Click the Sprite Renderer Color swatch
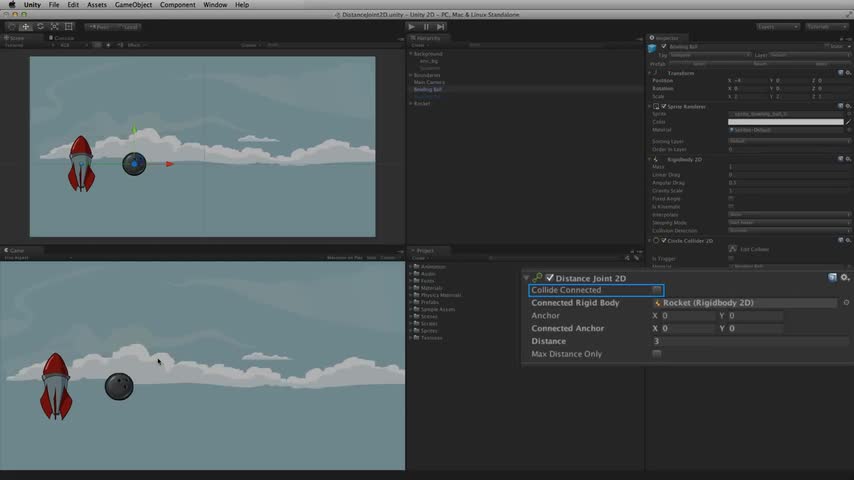Screen dimensions: 854x480 (785, 122)
